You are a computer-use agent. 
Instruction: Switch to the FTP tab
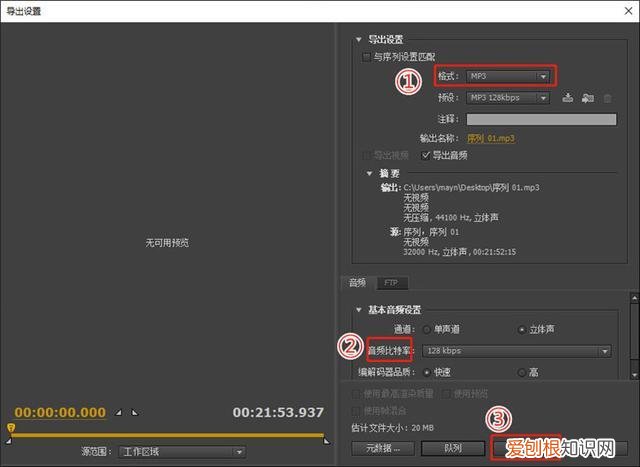click(391, 282)
